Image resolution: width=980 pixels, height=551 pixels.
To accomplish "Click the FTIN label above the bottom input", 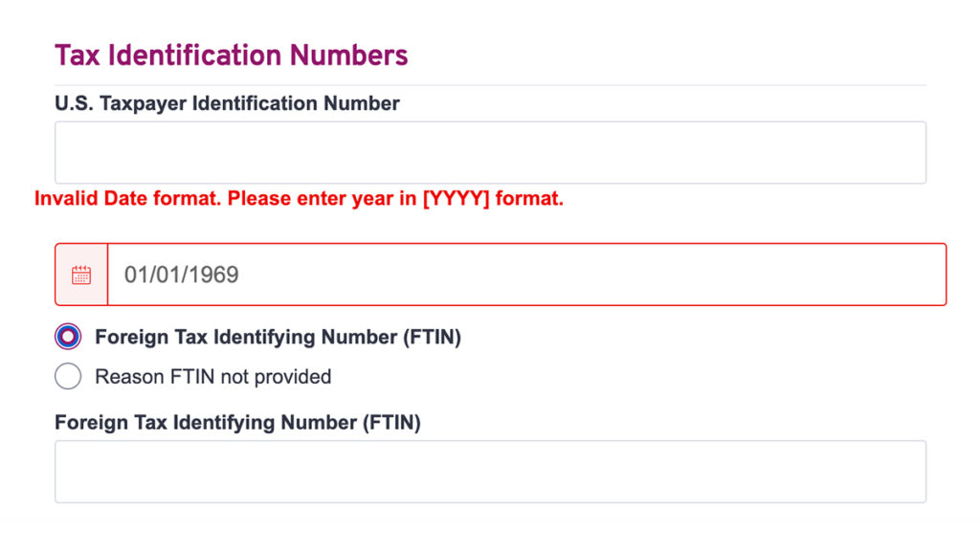I will 237,422.
